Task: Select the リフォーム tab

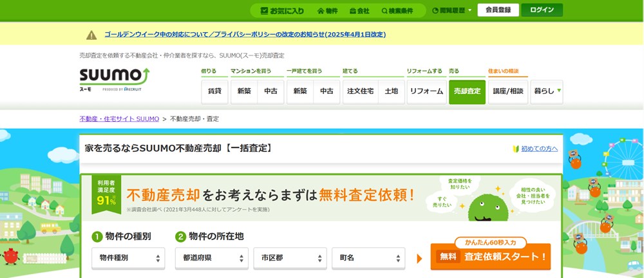Action: 427,91
